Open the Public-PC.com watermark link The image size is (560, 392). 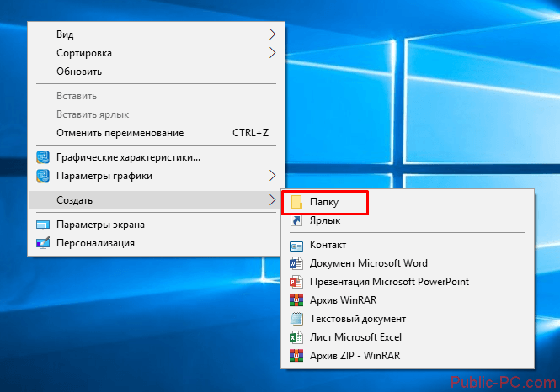click(x=504, y=383)
